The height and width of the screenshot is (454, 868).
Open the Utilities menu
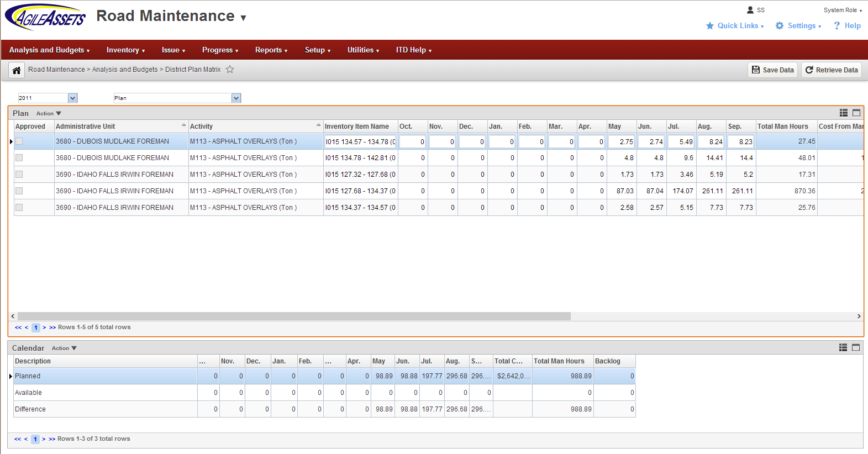[363, 50]
